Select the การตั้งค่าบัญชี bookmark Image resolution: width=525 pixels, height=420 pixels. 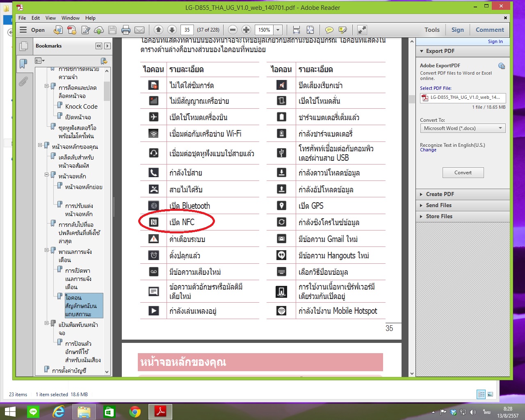pyautogui.click(x=69, y=371)
